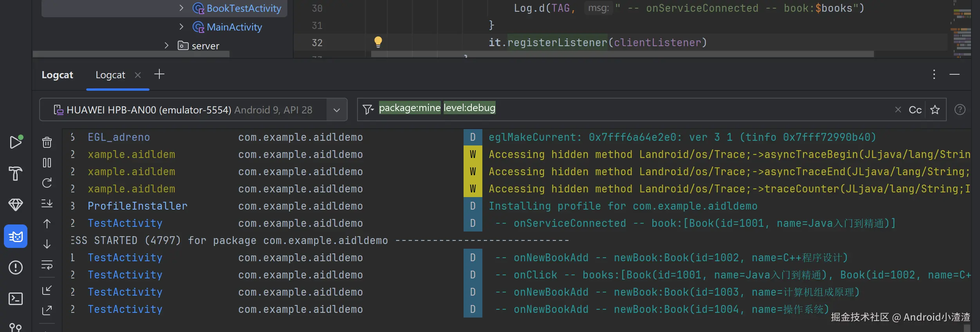Select the id=1002 onNewBookAdd log line

point(671,258)
